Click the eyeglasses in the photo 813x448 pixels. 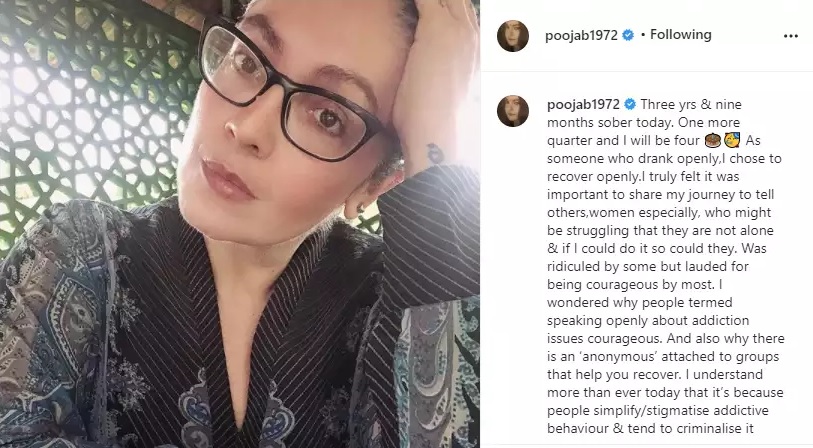click(x=290, y=91)
